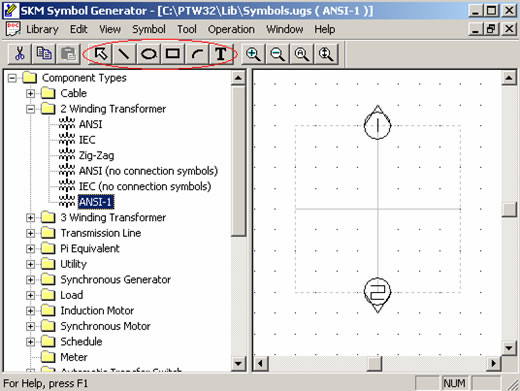Open the Symbol menu
The width and height of the screenshot is (520, 391).
149,29
